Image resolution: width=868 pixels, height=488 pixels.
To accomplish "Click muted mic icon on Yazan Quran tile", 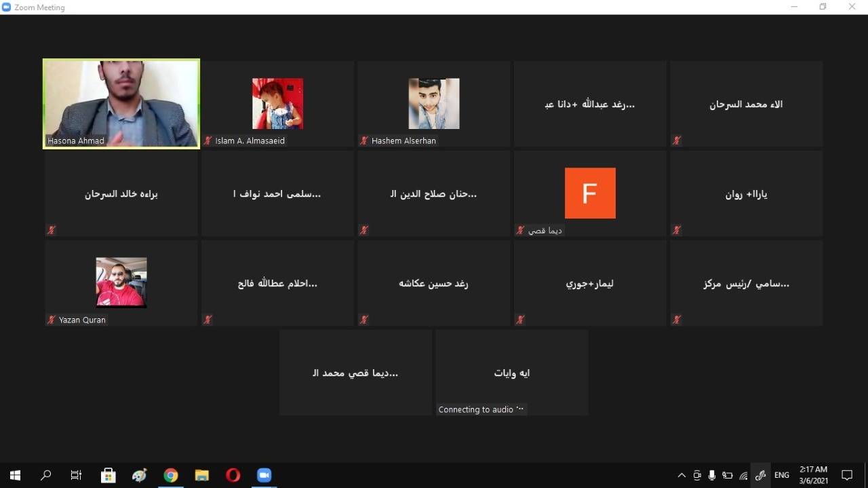I will 52,320.
